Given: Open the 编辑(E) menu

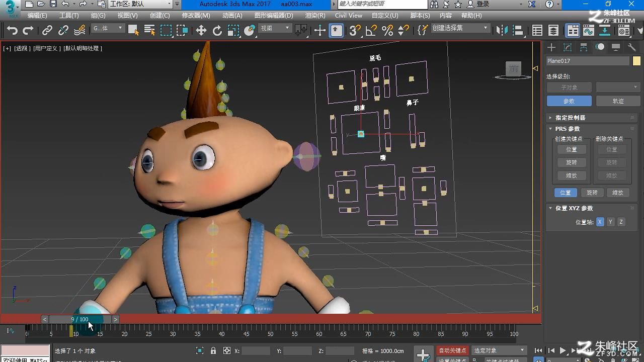Looking at the screenshot, I should (37, 16).
